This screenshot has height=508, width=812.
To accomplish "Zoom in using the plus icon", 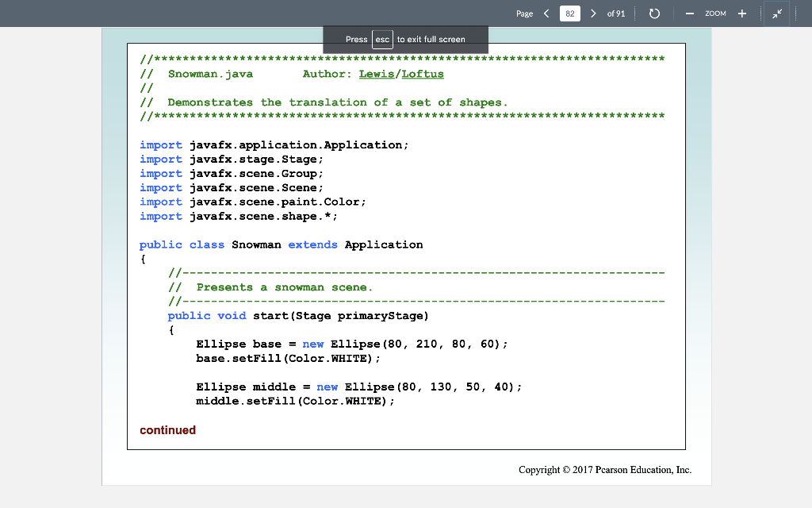I will [741, 13].
